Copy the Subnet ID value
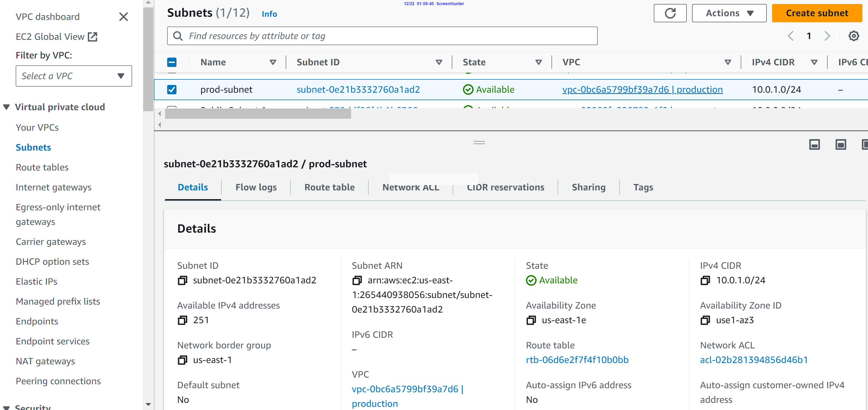The image size is (868, 410). tap(182, 280)
